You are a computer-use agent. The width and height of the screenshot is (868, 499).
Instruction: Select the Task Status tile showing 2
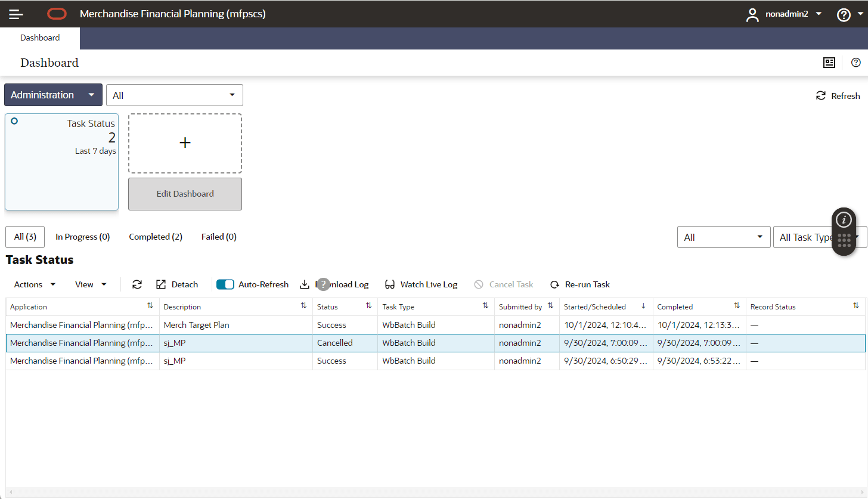(x=61, y=162)
